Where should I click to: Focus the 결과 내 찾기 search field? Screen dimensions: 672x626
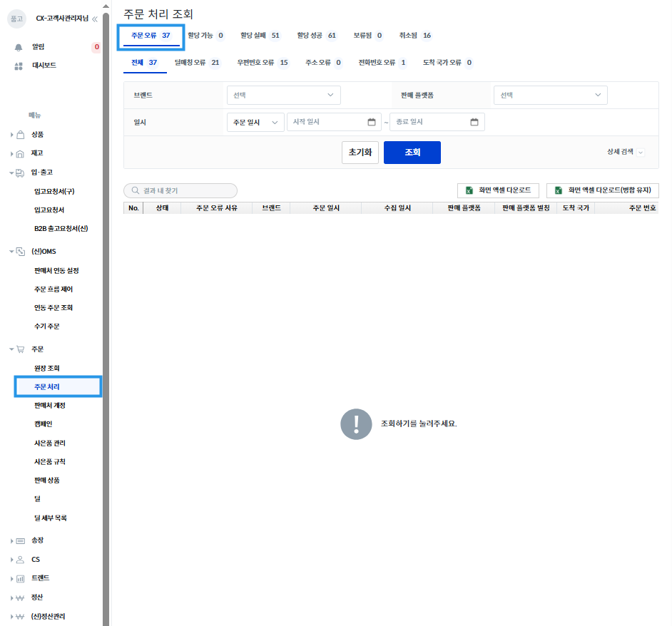180,190
